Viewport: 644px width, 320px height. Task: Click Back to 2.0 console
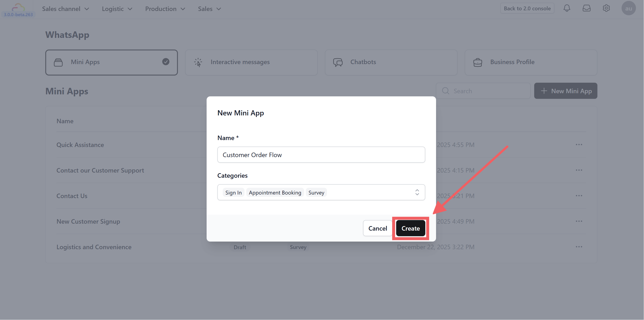point(527,8)
